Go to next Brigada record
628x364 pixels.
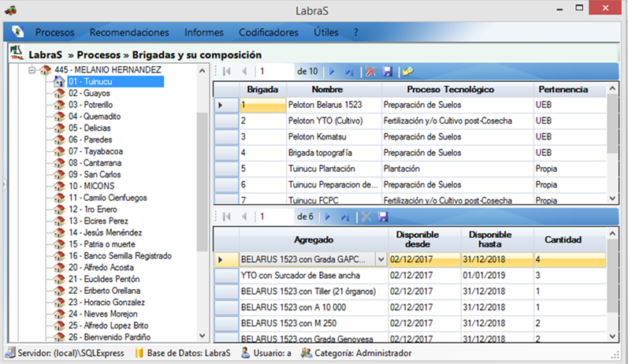pos(332,71)
